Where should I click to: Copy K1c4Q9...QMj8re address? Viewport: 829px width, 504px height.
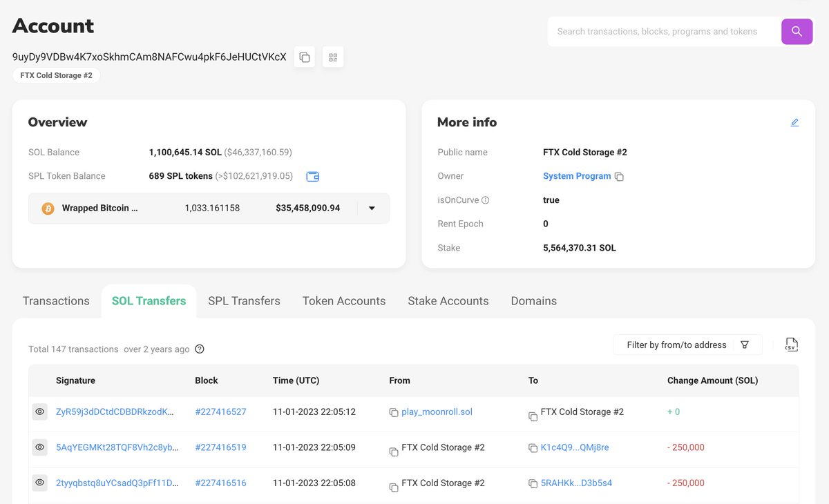click(x=533, y=448)
